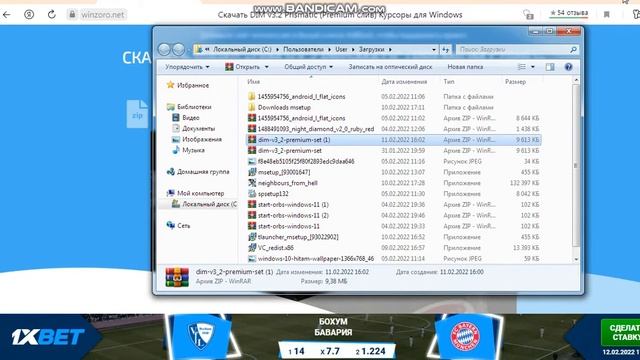Click Новая папка button
This screenshot has width=640, height=360.
point(465,67)
